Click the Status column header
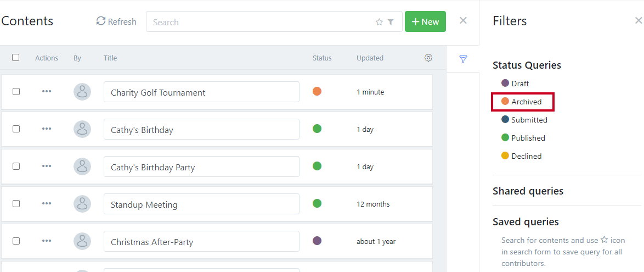 click(x=322, y=58)
